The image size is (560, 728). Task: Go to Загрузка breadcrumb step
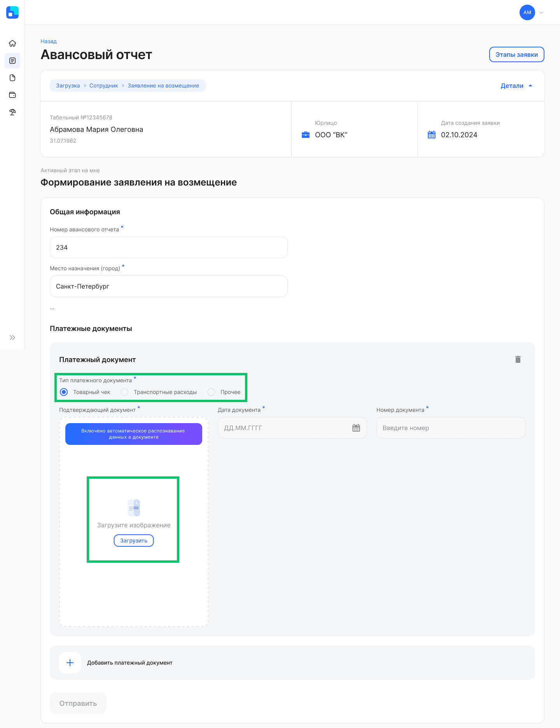(x=68, y=86)
